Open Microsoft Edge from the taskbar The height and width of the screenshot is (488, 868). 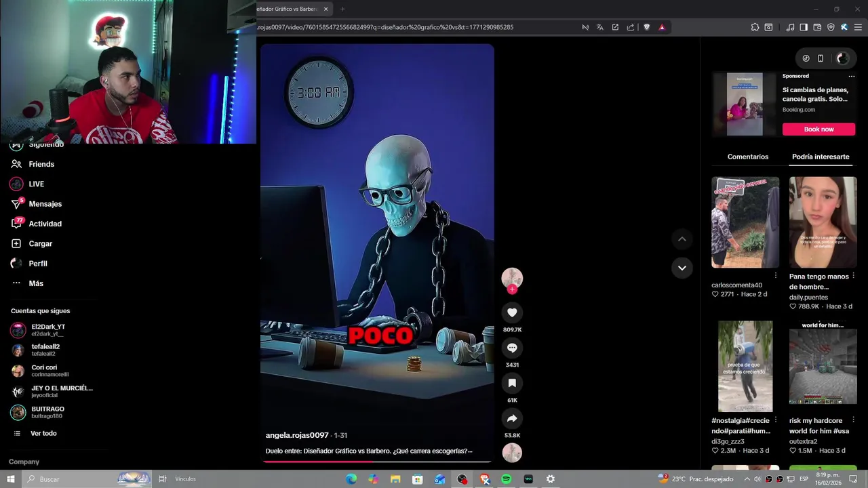pos(351,479)
